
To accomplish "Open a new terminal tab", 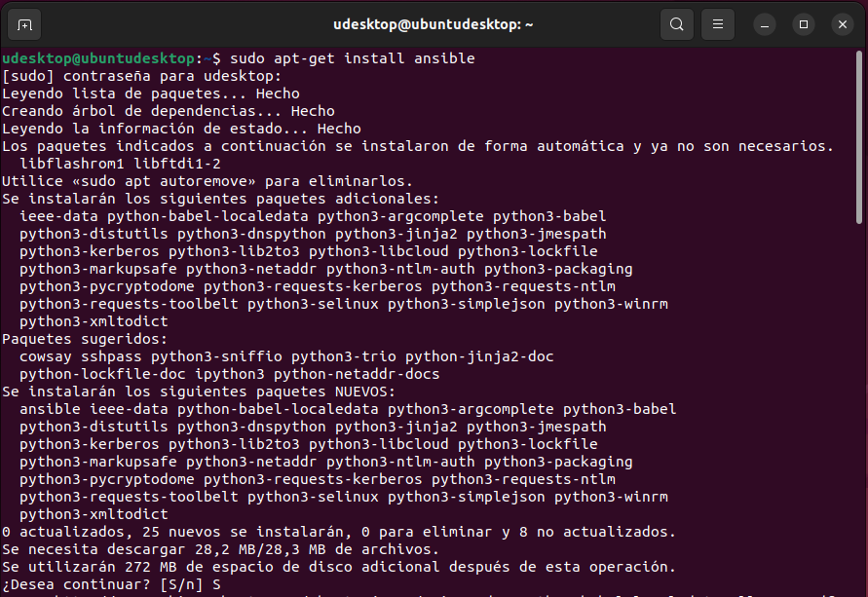I will point(24,24).
